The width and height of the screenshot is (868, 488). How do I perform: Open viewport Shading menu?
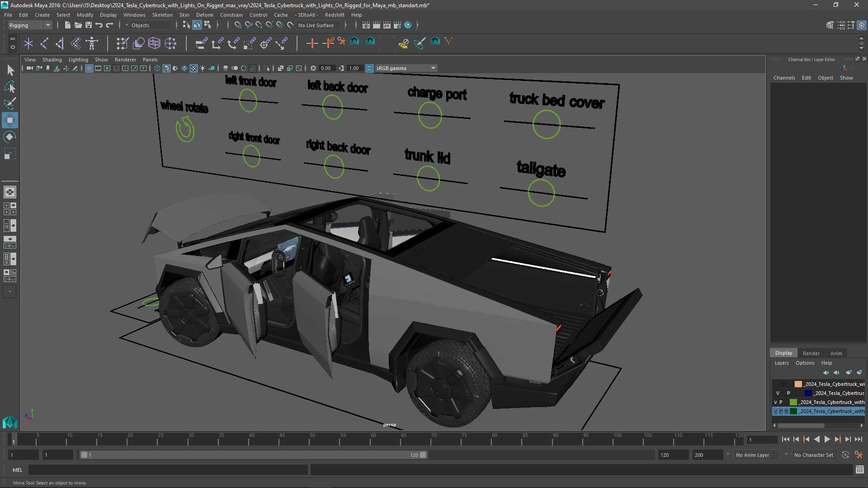point(52,60)
